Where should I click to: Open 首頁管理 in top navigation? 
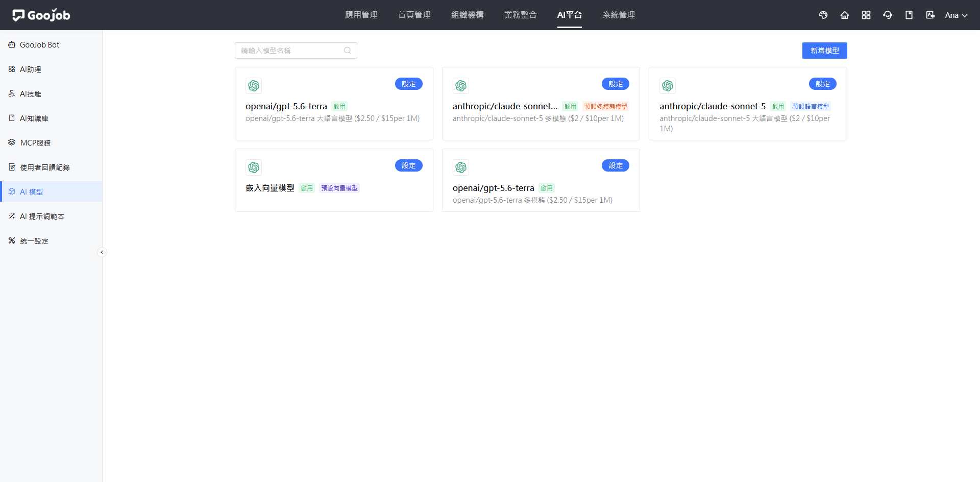point(414,15)
